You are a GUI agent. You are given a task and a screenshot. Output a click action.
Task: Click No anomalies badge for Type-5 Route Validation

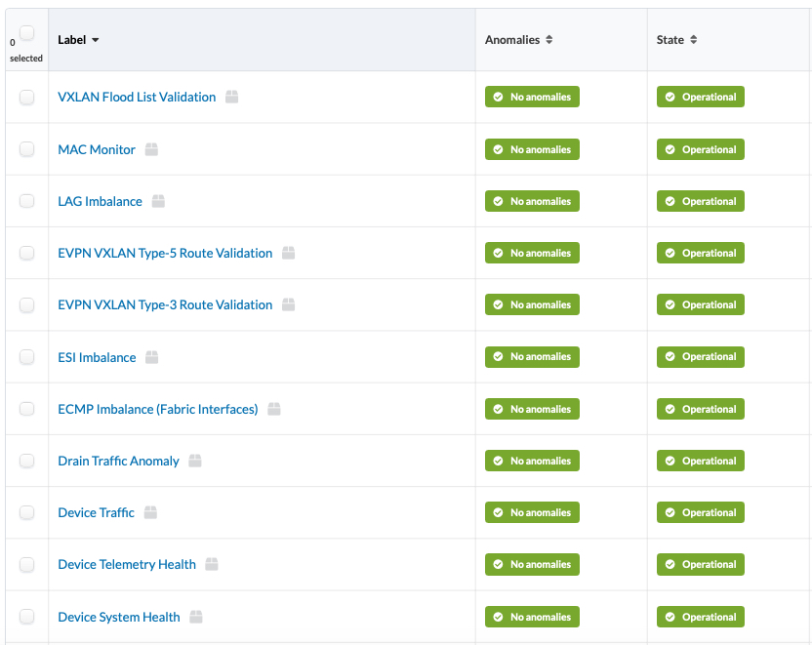pos(532,253)
